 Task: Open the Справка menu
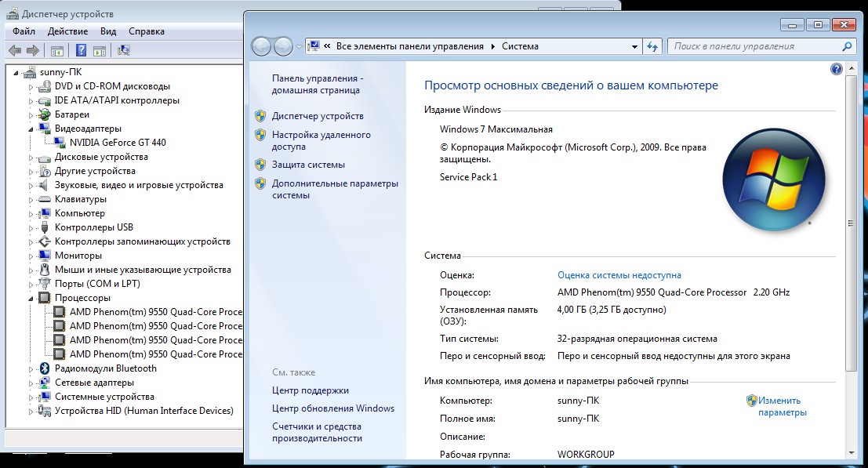pyautogui.click(x=147, y=31)
